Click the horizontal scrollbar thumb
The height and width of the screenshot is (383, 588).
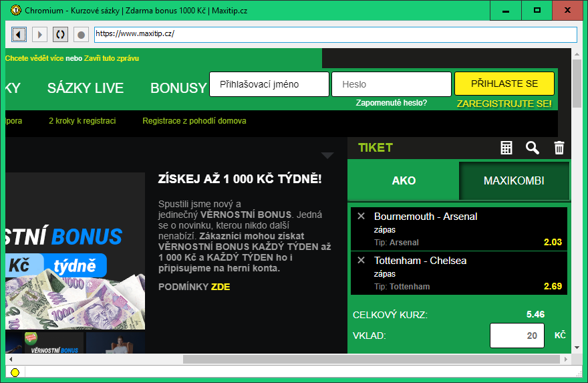(x=372, y=360)
